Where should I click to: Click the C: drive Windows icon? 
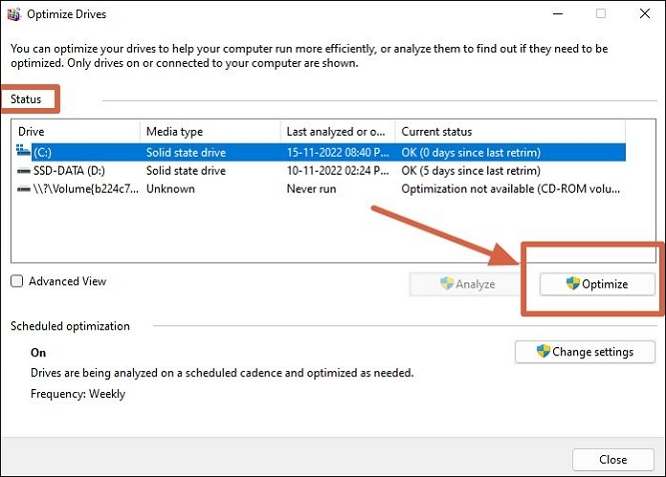23,150
